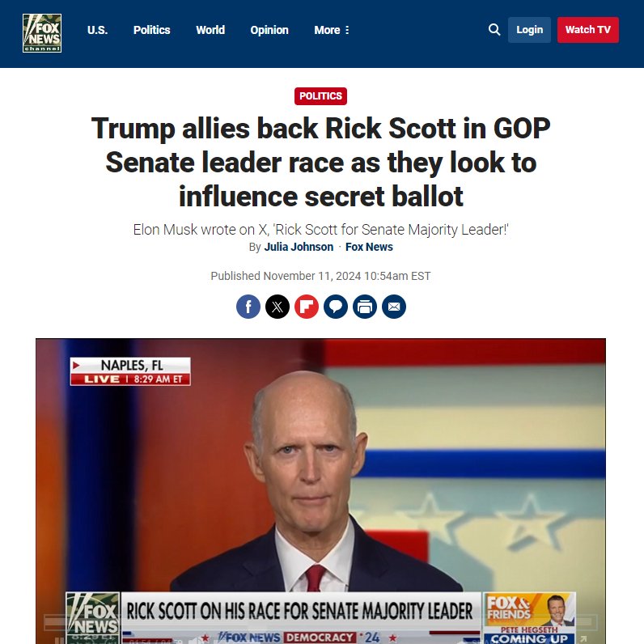Click the Fox News channel logo
The height and width of the screenshot is (644, 644).
(x=42, y=33)
